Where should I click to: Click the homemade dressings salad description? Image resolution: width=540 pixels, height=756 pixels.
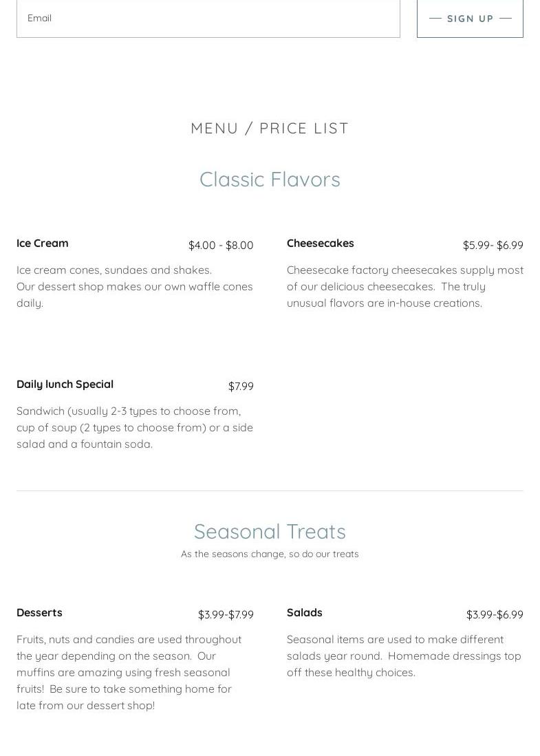404,656
